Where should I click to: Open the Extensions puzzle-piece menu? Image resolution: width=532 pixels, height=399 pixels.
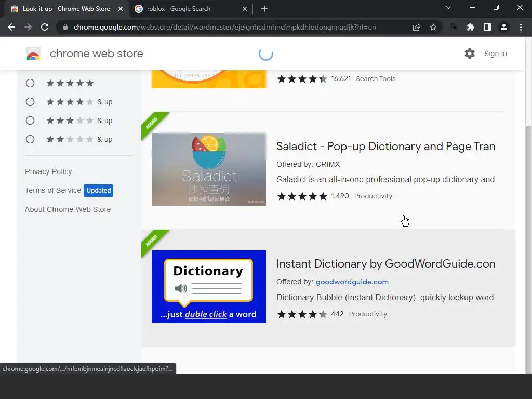471,27
